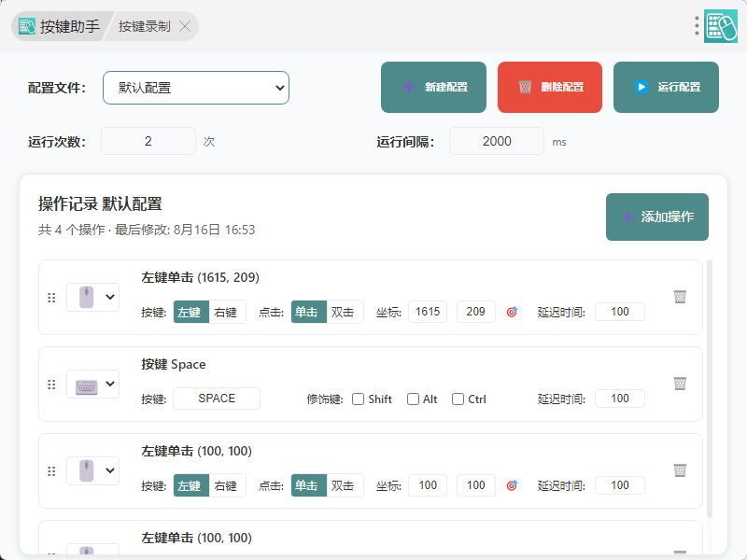Image resolution: width=747 pixels, height=560 pixels.
Task: Click the SPACE key input field
Action: tap(217, 399)
